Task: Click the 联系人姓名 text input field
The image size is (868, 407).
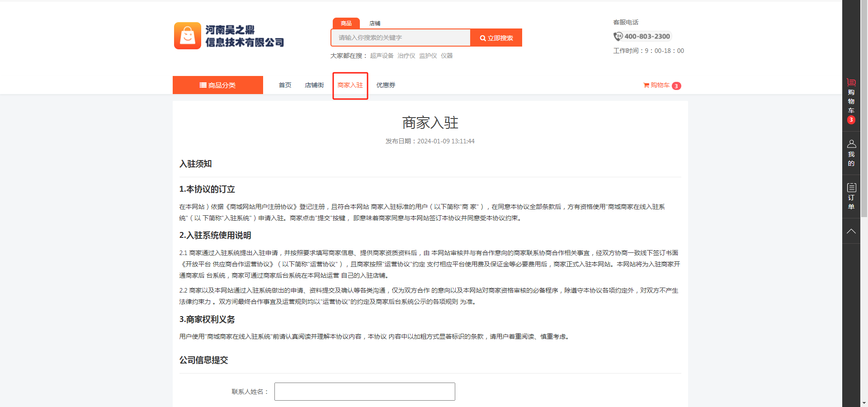Action: pyautogui.click(x=364, y=392)
